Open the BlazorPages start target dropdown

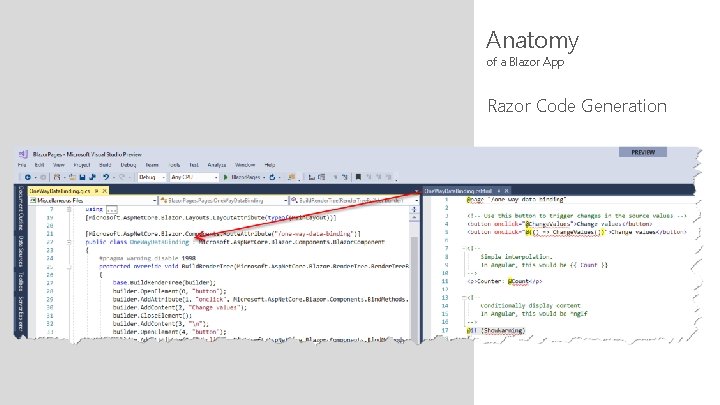pyautogui.click(x=264, y=177)
